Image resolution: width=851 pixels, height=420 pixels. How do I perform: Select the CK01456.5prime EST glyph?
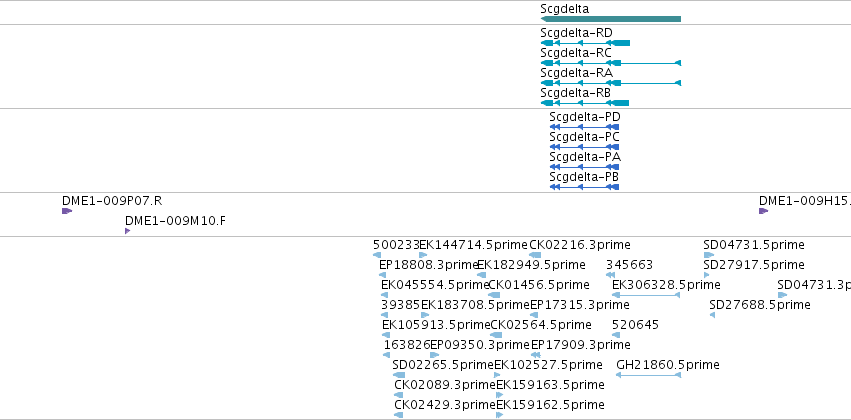click(494, 295)
